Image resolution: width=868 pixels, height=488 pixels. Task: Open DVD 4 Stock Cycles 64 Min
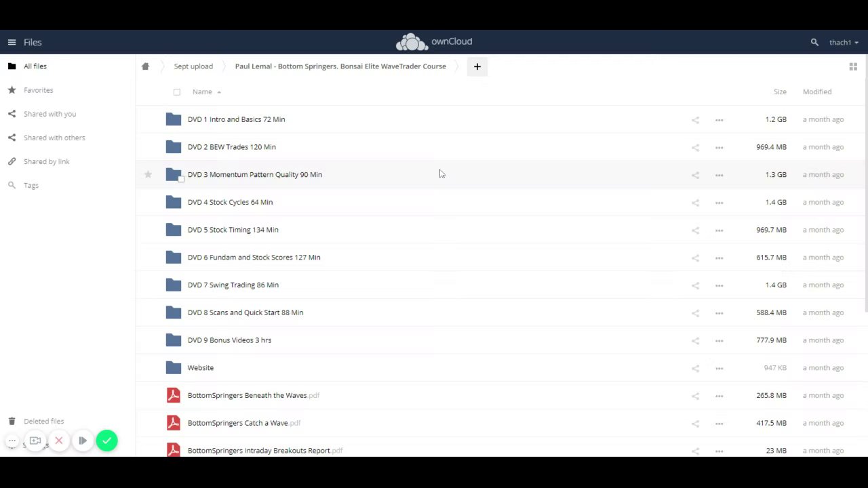pyautogui.click(x=230, y=202)
